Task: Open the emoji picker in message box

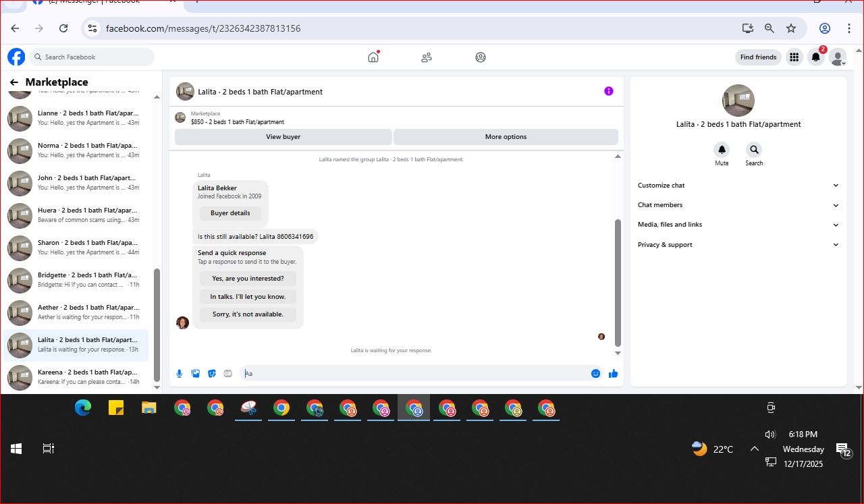Action: click(596, 373)
